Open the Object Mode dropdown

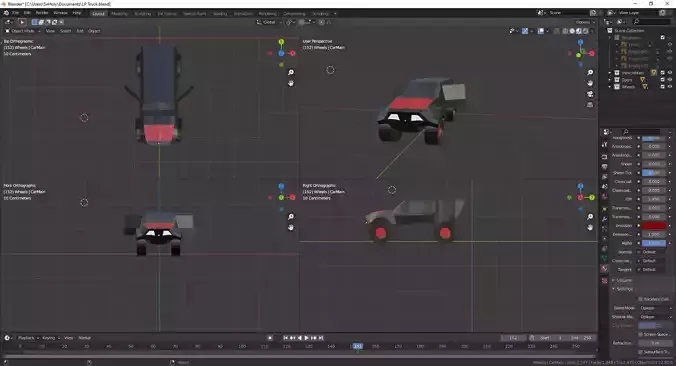[22, 31]
